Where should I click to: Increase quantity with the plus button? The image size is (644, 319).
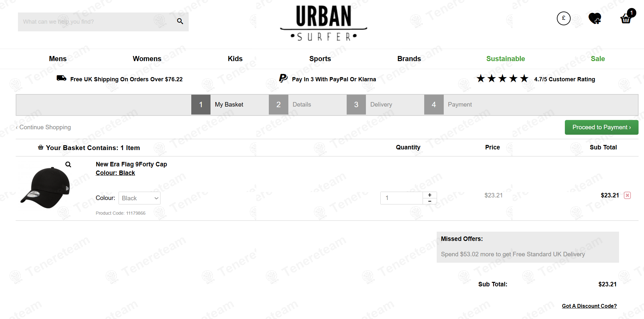pyautogui.click(x=430, y=195)
